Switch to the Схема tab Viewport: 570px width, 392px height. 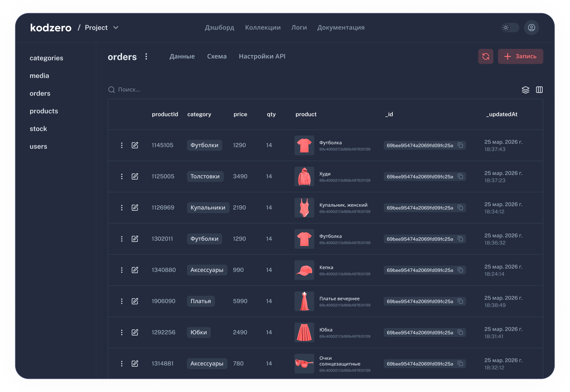click(216, 56)
